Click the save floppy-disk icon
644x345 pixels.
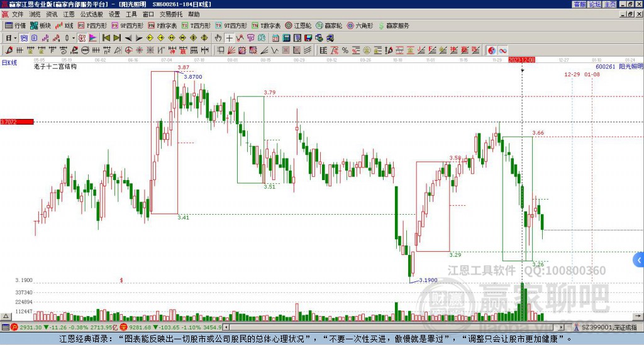tap(308, 38)
